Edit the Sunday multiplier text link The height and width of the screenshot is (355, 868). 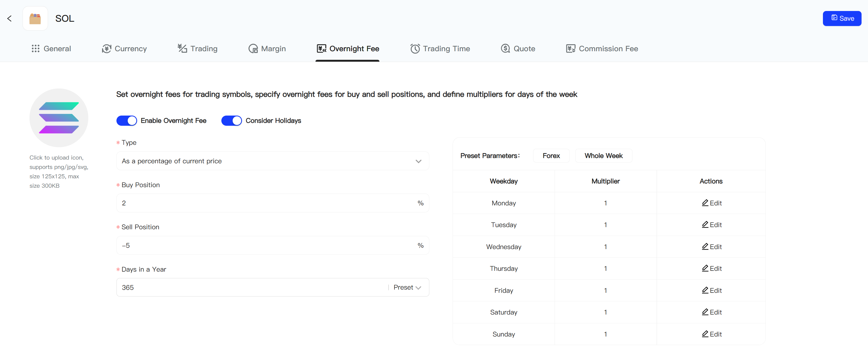coord(716,334)
